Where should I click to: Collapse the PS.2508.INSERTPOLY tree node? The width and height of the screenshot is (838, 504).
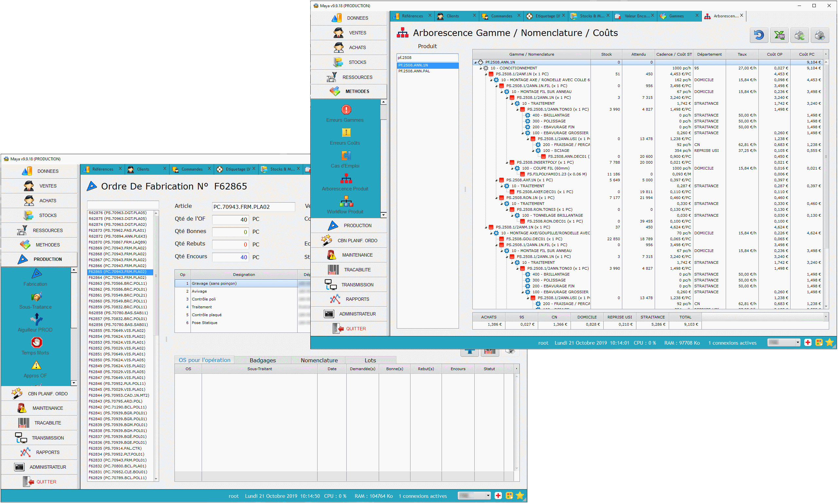pyautogui.click(x=507, y=163)
